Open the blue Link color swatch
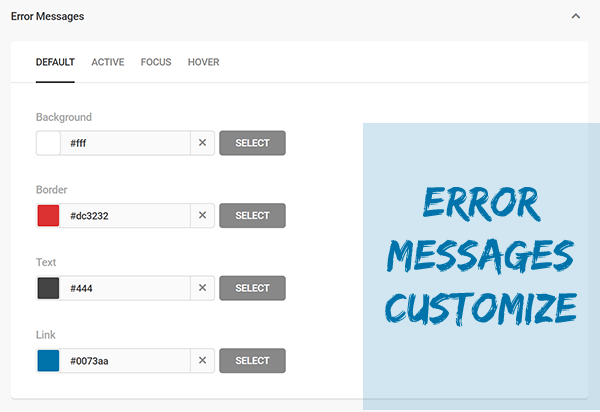 click(48, 360)
